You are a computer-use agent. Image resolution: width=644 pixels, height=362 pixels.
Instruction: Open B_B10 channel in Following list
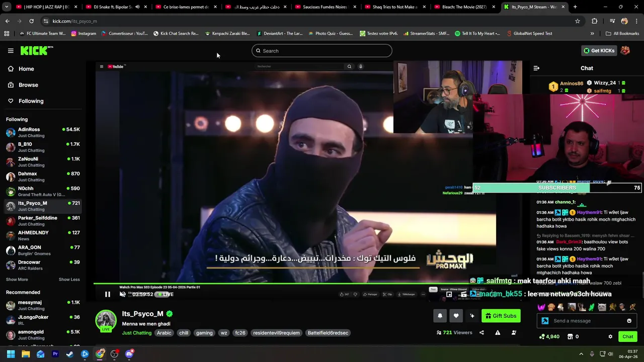[43, 147]
